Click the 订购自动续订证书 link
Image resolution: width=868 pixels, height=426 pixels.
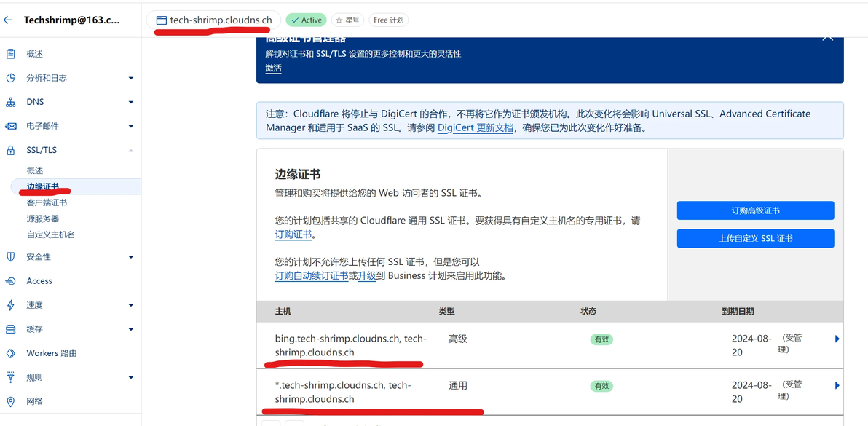point(312,275)
